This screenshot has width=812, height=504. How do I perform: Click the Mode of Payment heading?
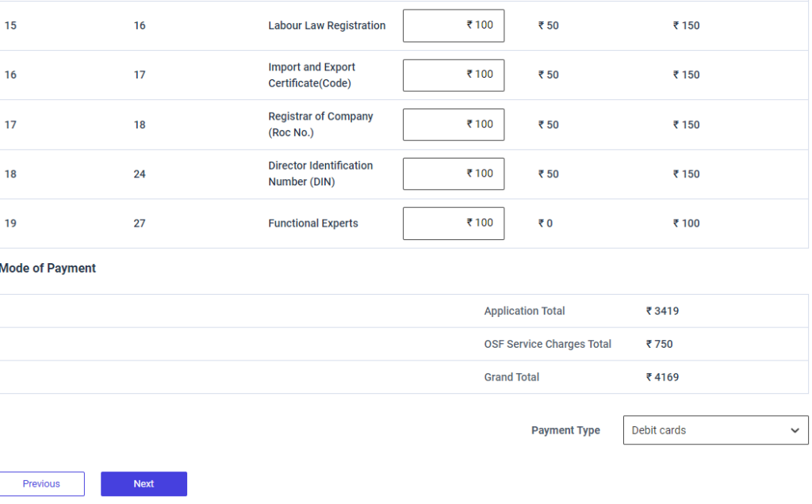(x=48, y=269)
